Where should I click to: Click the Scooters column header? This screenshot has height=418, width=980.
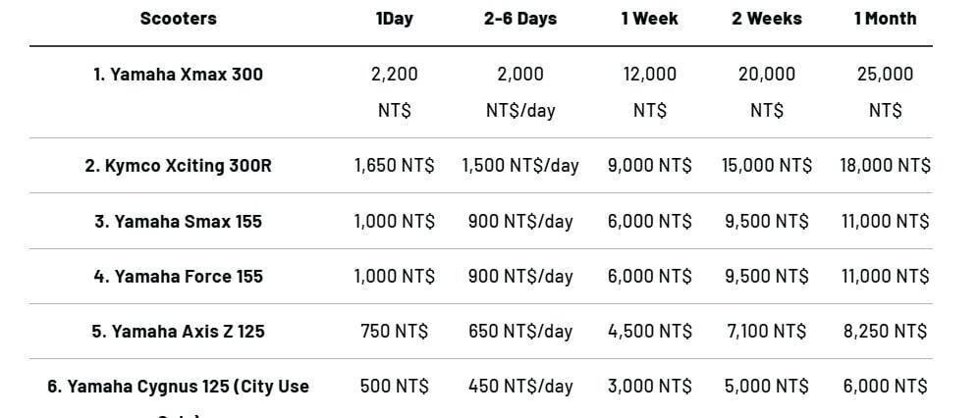coord(178,19)
